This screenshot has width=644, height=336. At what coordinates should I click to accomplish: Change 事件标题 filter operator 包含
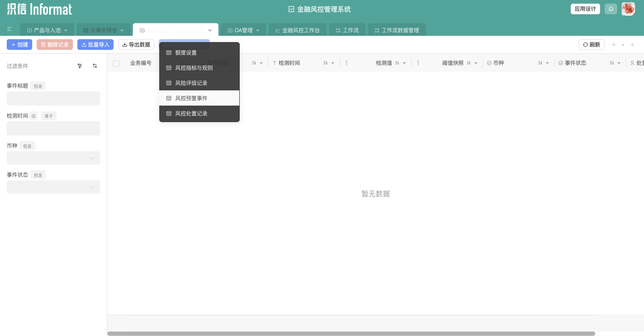coord(38,86)
